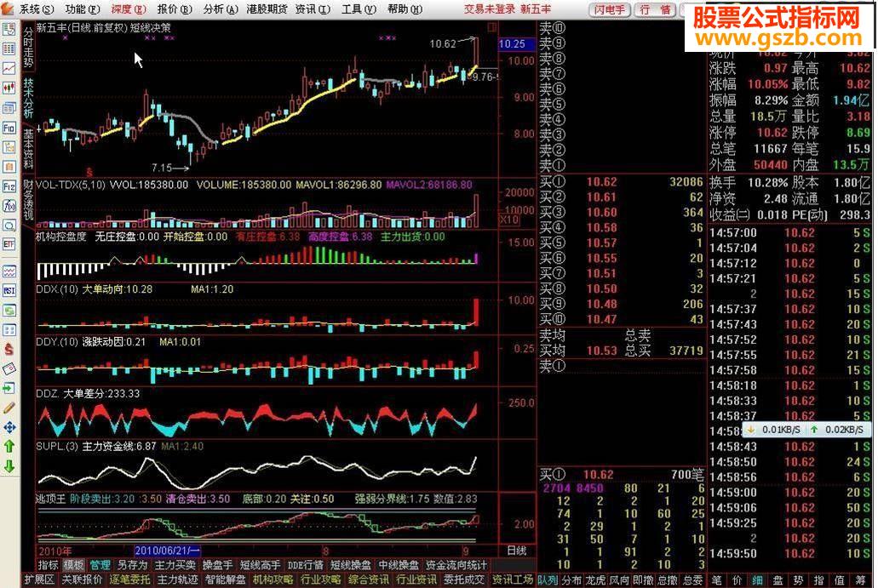878x588 pixels.
Task: Open the 逐笔委托 bottom tab
Action: [x=129, y=580]
